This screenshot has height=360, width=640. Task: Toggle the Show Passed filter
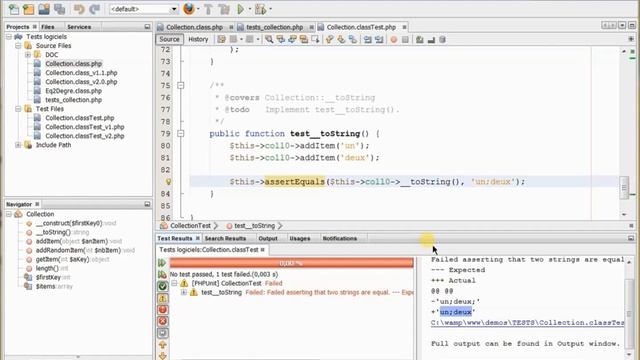click(162, 287)
